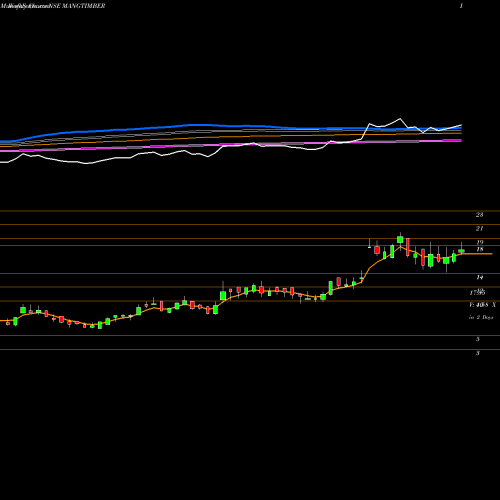Click the last green candlestick on the chart

461,251
